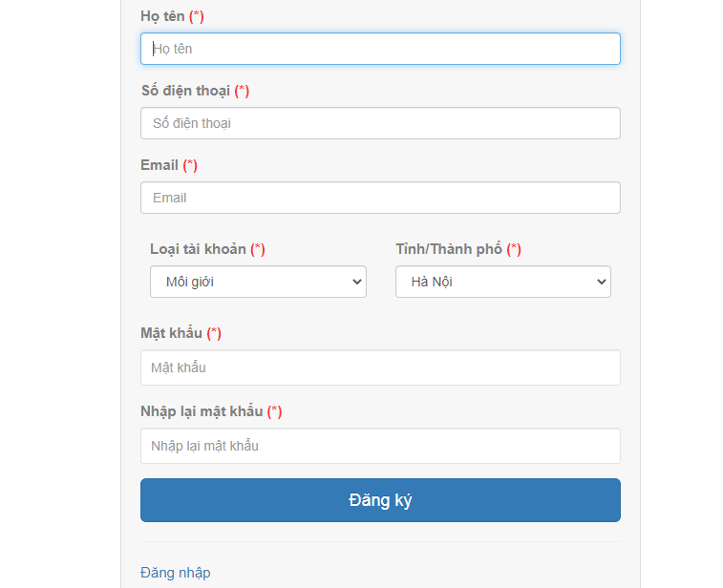
Task: Click the Loại tài khoản label
Action: pos(198,249)
